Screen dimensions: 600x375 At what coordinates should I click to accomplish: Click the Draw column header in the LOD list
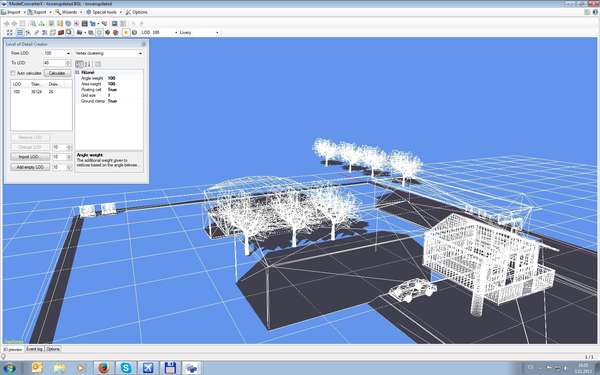(54, 84)
